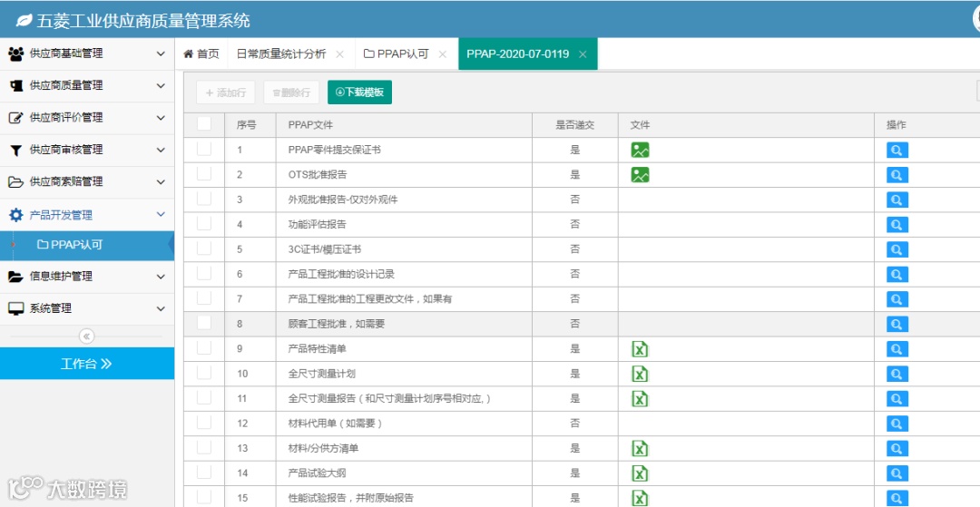Image resolution: width=980 pixels, height=507 pixels.
Task: Click the 五菱工业供应商质量管理系统 title
Action: coord(143,21)
